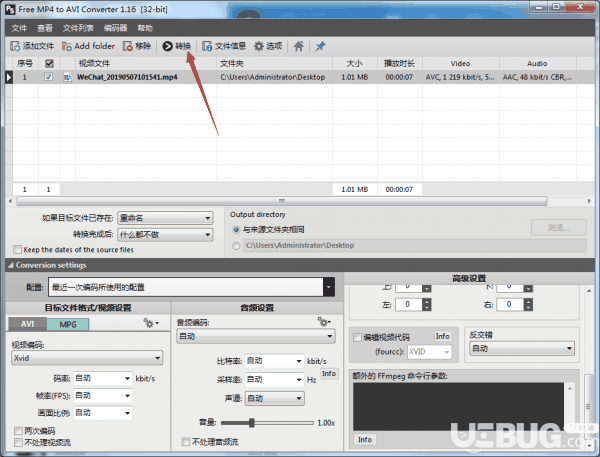Enable 不处理视频流 checkbox
Viewport: 600px width, 457px height.
tap(18, 442)
